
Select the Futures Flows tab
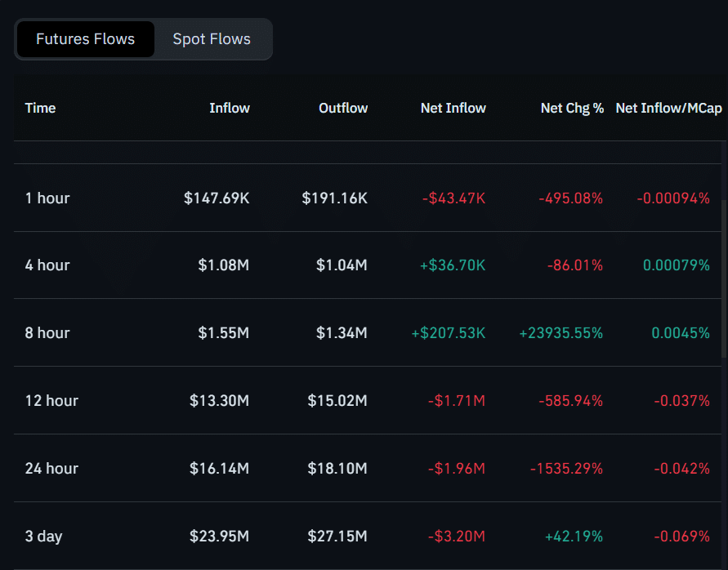coord(85,38)
